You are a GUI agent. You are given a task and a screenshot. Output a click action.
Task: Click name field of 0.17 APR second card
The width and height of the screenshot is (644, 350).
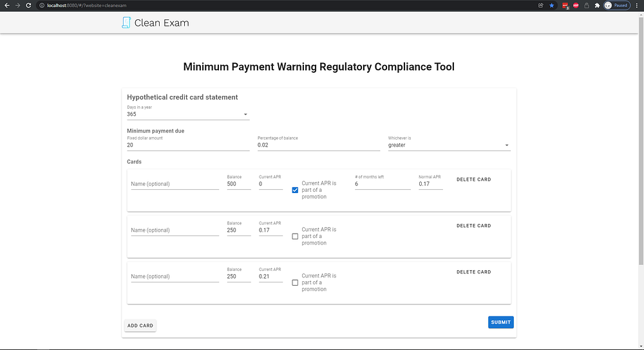point(175,230)
